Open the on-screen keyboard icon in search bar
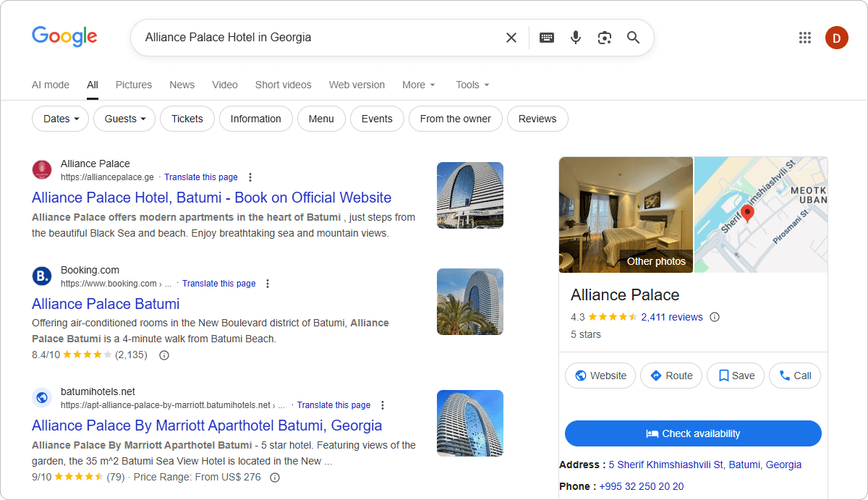This screenshot has height=500, width=868. click(547, 37)
